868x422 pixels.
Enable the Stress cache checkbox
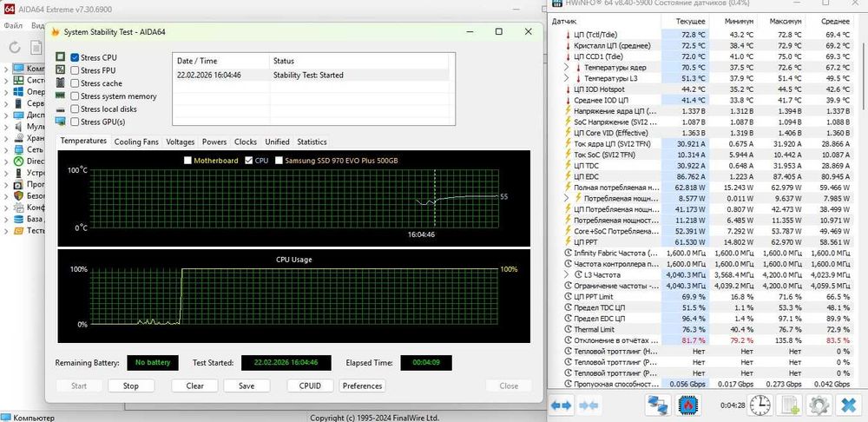click(x=75, y=83)
